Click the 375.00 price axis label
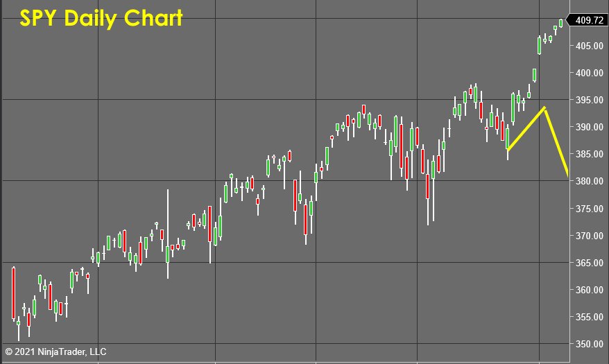 tap(589, 209)
